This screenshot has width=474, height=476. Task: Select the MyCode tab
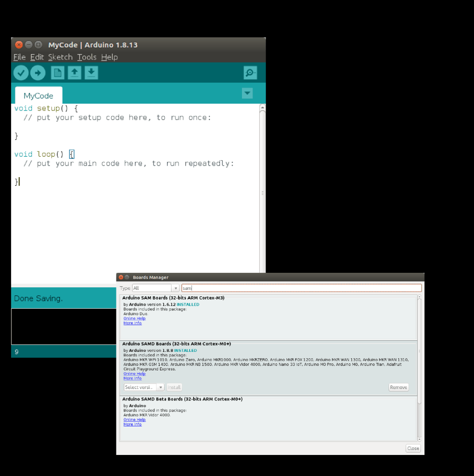tap(38, 96)
